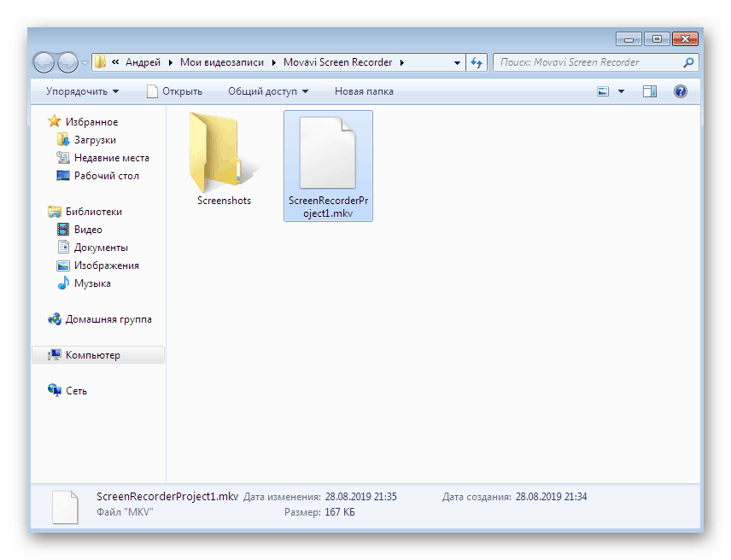Click the Компьютер monitor icon
The image size is (731, 560).
coord(55,355)
